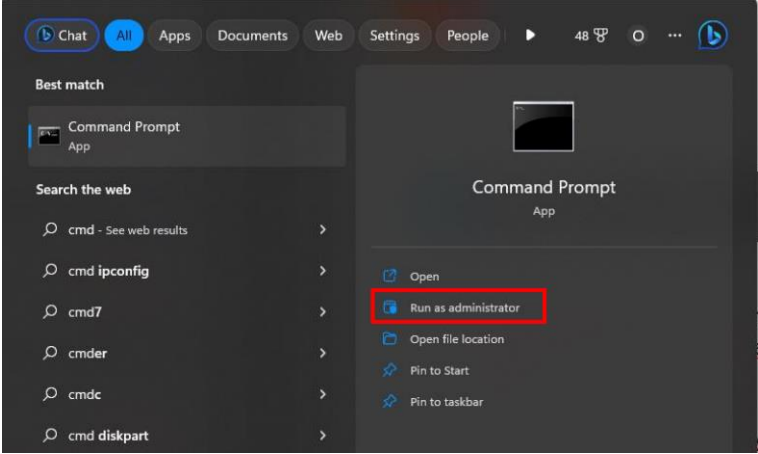Select Pin to taskbar option
The width and height of the screenshot is (758, 454).
click(446, 401)
